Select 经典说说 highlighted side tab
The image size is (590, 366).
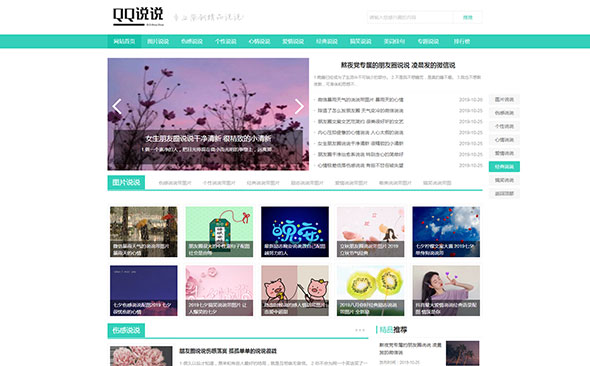coord(504,167)
